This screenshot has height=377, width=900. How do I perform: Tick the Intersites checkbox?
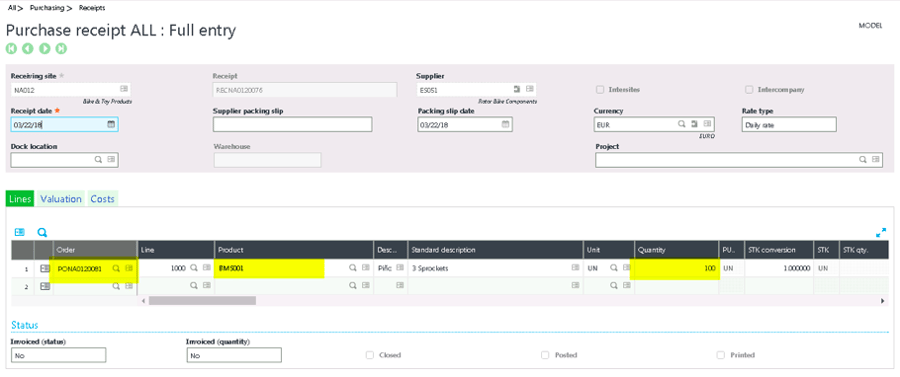click(x=600, y=90)
